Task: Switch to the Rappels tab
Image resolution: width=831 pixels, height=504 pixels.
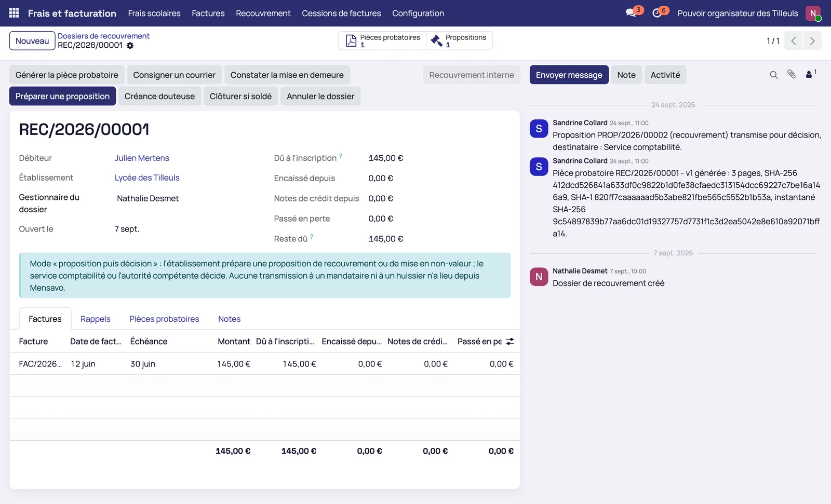Action: pyautogui.click(x=96, y=319)
